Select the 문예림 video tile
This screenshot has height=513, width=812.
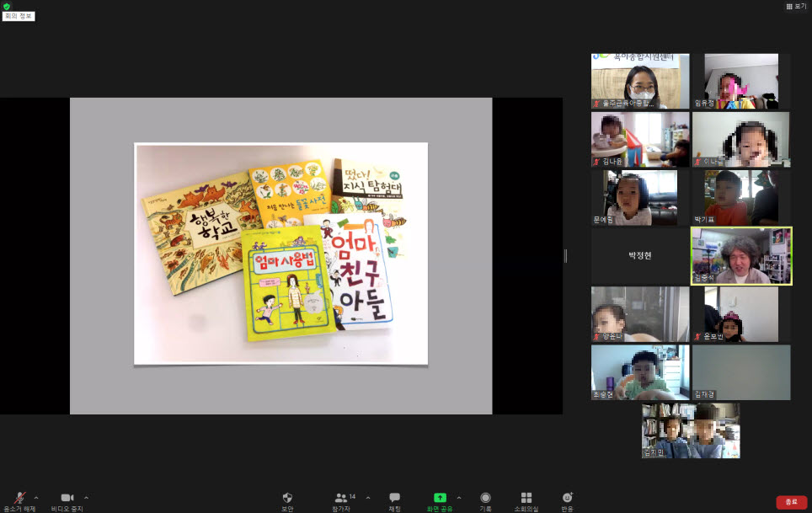click(x=640, y=198)
